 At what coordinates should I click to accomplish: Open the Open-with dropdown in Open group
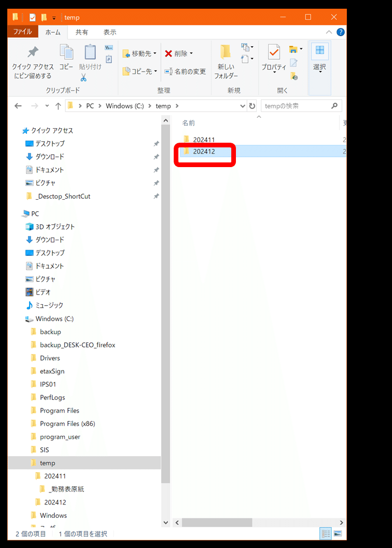coord(296,49)
